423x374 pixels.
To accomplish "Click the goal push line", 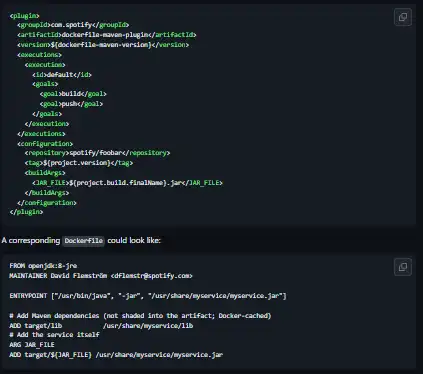I will (71, 104).
